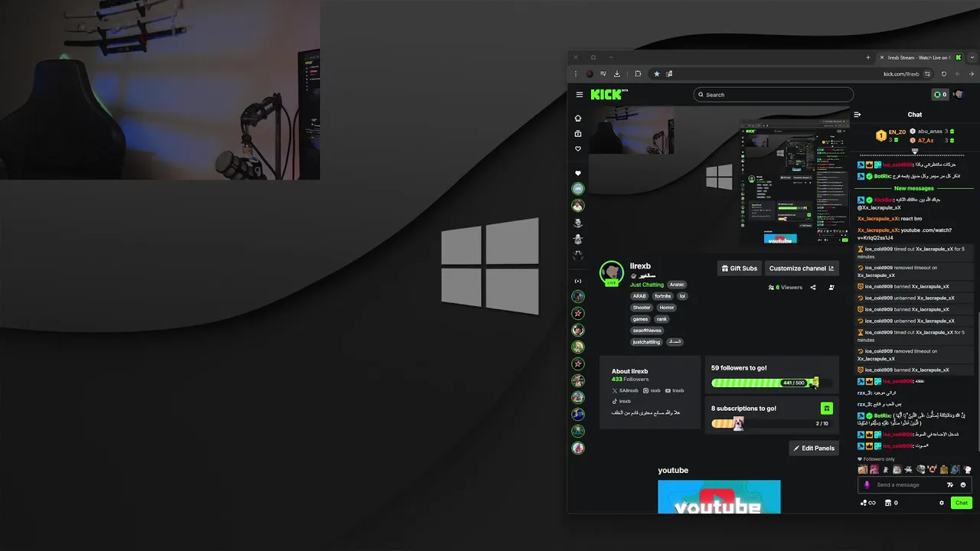The height and width of the screenshot is (551, 980).
Task: Select the fortnite tag
Action: click(x=662, y=296)
